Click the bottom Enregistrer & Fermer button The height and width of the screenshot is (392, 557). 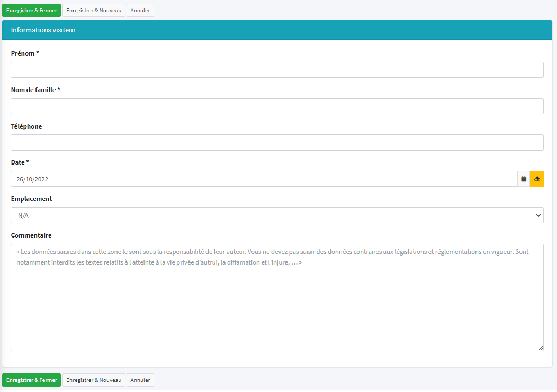(x=32, y=380)
